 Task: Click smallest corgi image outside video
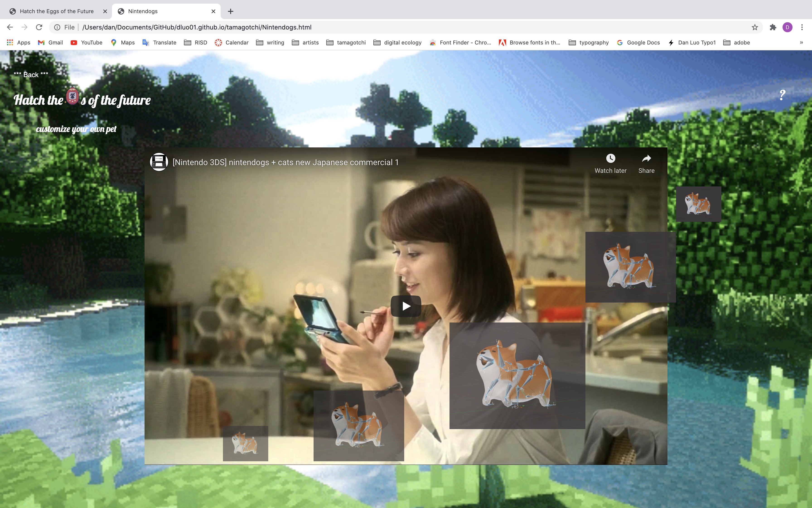(x=698, y=204)
